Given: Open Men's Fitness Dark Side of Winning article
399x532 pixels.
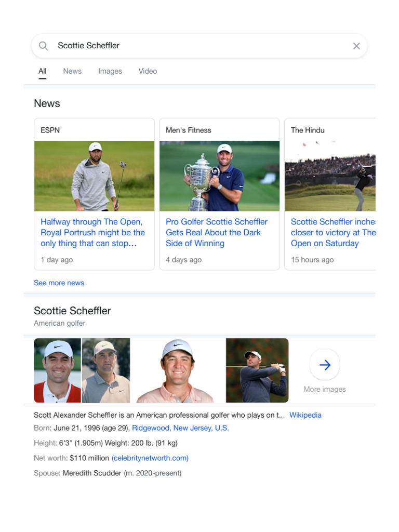Looking at the screenshot, I should tap(217, 233).
